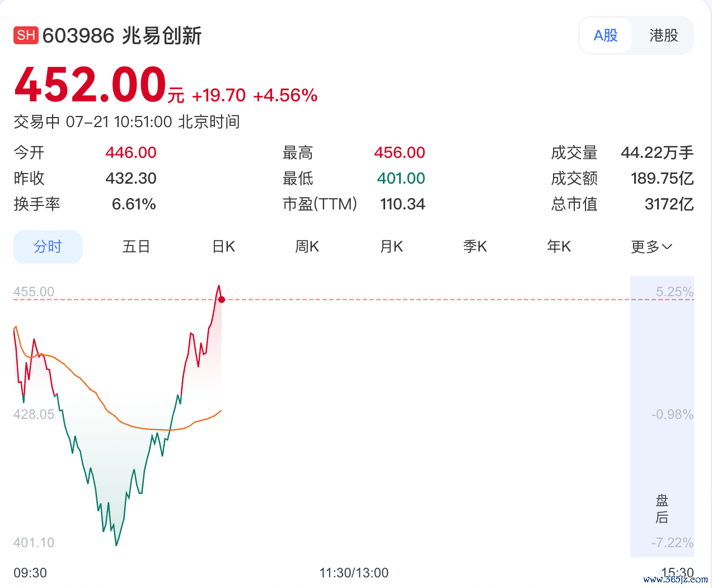Select the 季K chart tab
The width and height of the screenshot is (712, 588).
pyautogui.click(x=475, y=246)
